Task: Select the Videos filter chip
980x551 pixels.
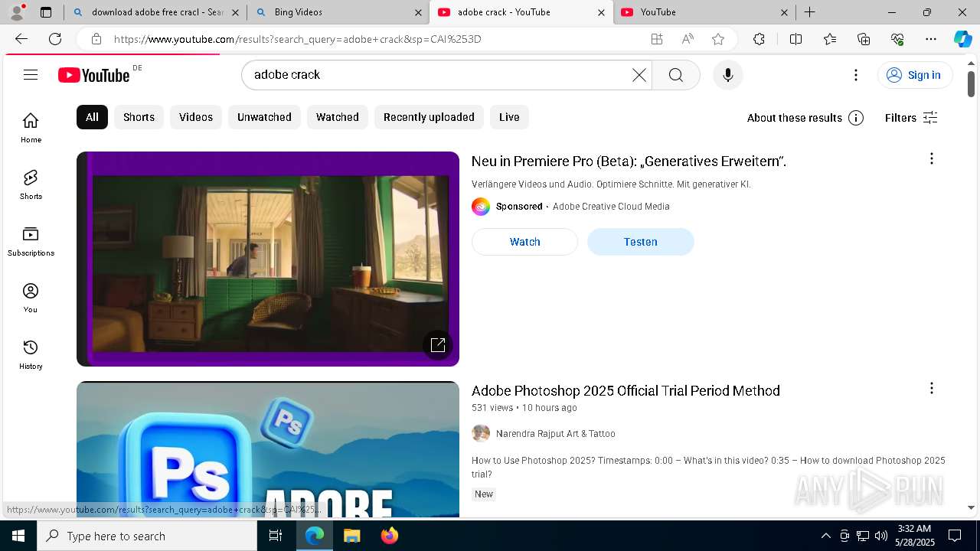Action: (x=196, y=117)
